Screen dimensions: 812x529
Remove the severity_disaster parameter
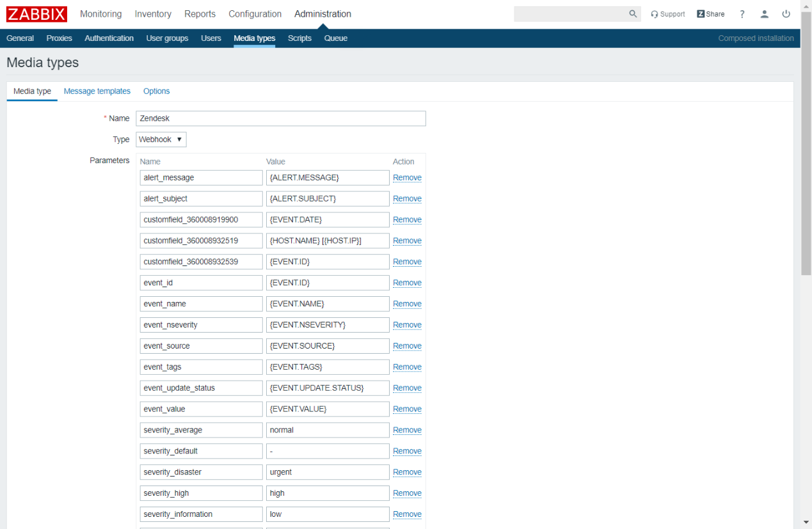pos(407,472)
